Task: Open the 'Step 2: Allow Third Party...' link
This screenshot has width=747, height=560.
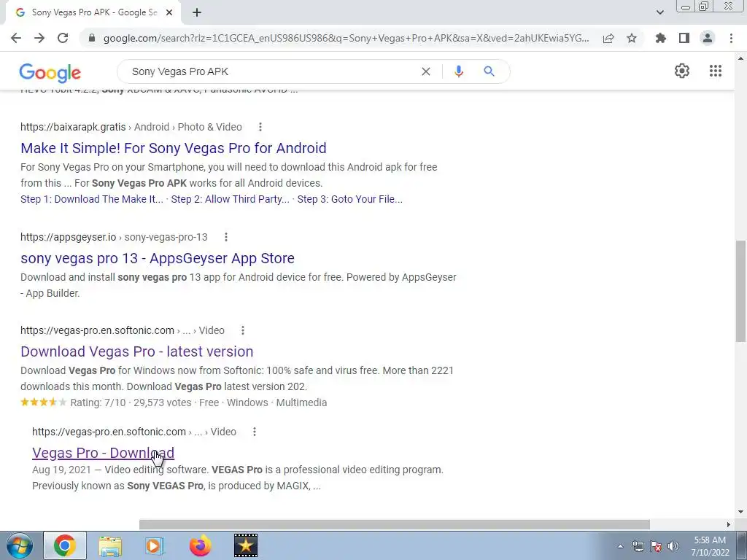Action: [230, 199]
